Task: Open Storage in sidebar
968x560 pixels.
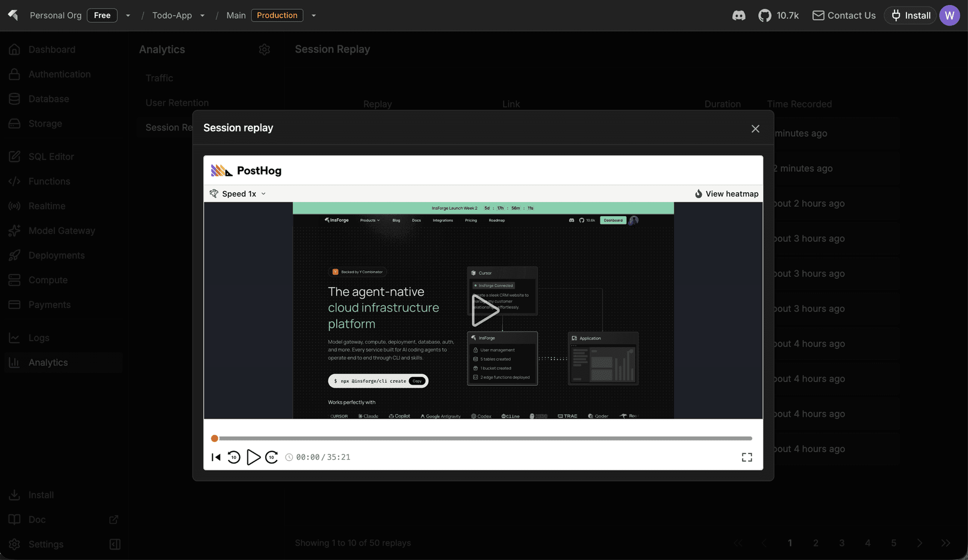Action: tap(45, 123)
